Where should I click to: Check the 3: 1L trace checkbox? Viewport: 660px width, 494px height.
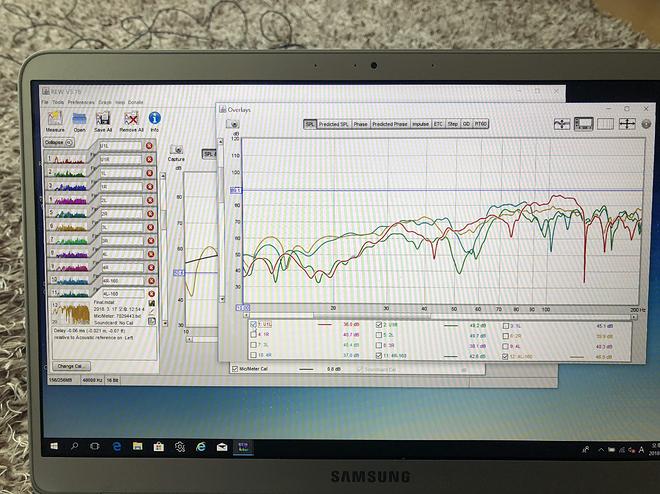[506, 326]
